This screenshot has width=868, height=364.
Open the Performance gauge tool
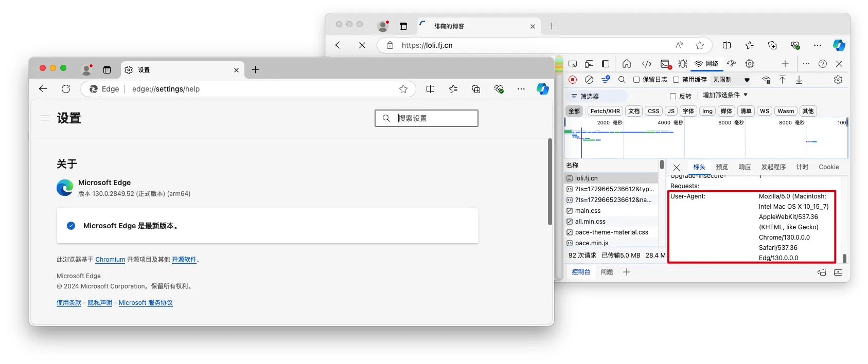pyautogui.click(x=732, y=64)
